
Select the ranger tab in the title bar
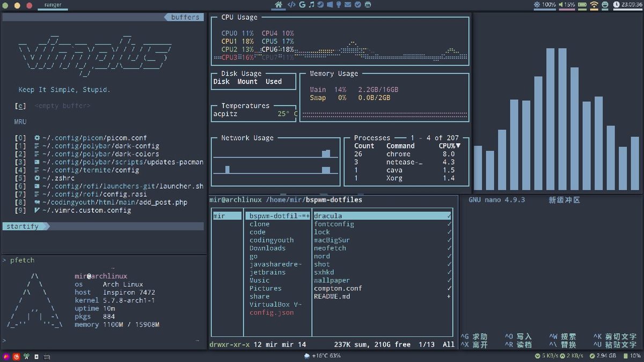tap(52, 5)
